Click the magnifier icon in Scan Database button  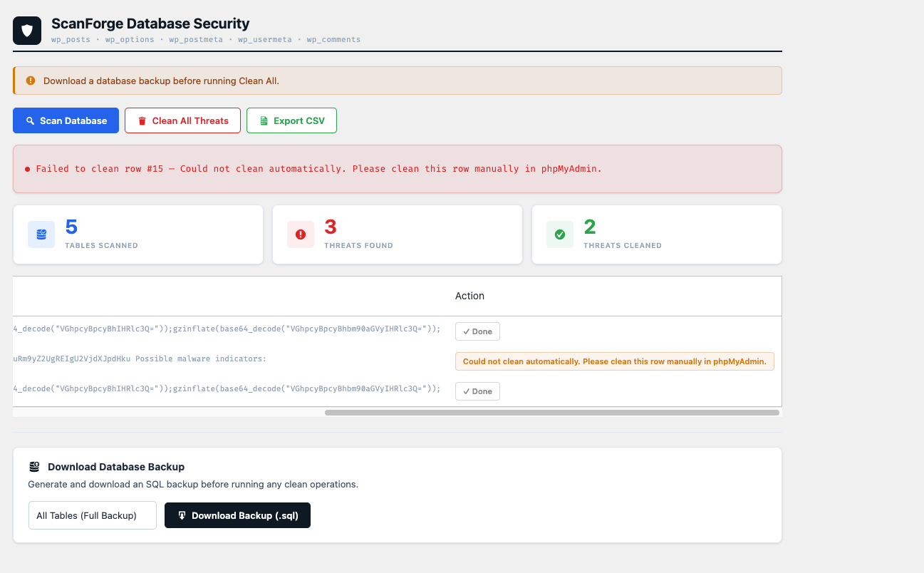point(31,120)
